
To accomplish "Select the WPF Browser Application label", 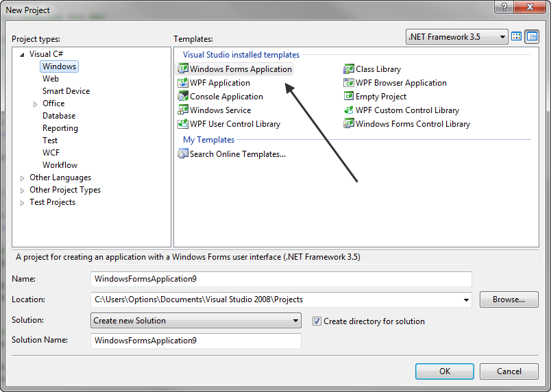I will 401,82.
